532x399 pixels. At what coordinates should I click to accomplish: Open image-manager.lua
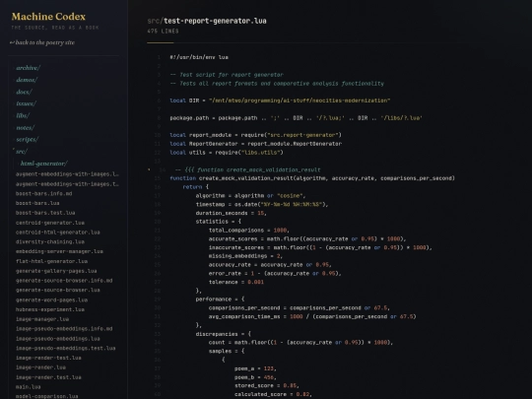(x=42, y=319)
